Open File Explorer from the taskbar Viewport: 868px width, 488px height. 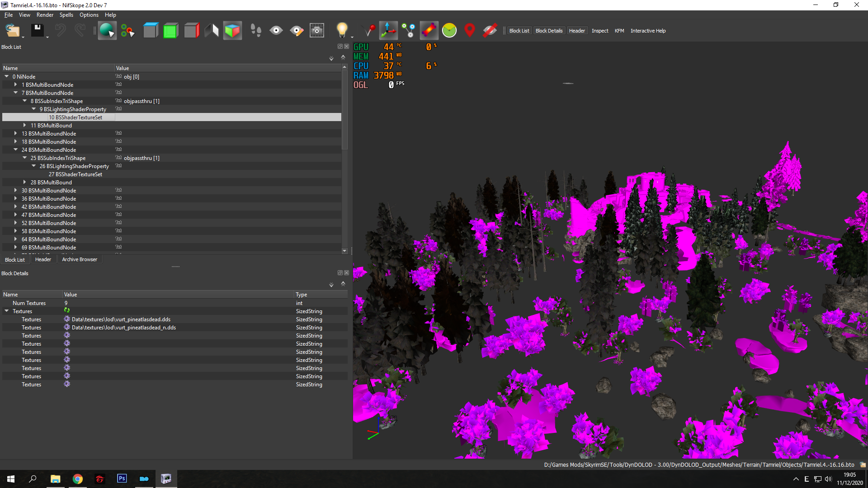(x=55, y=479)
